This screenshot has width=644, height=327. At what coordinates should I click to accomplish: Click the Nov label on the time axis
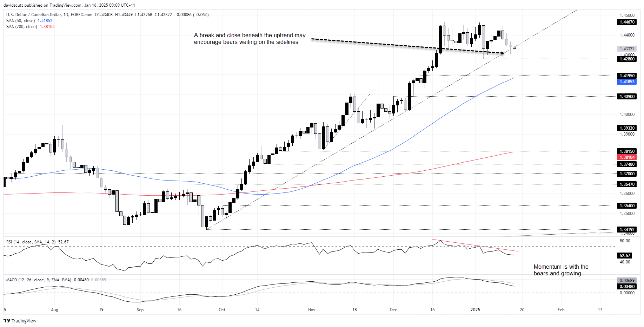click(312, 309)
